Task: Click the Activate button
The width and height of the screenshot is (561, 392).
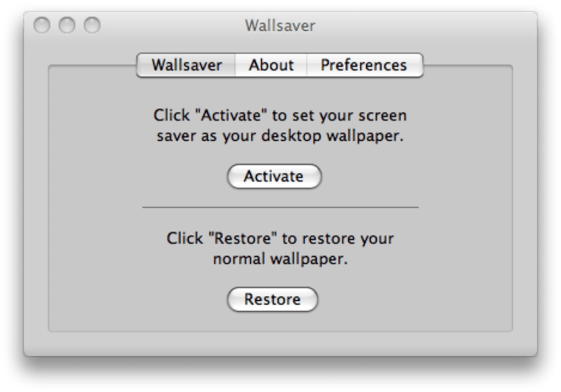Action: 274,176
